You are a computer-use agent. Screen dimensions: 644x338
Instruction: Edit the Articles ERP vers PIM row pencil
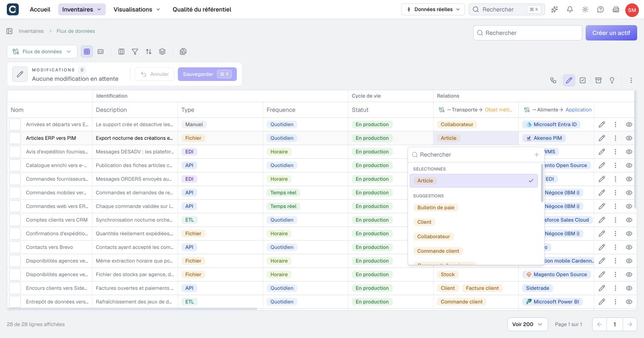(x=602, y=138)
